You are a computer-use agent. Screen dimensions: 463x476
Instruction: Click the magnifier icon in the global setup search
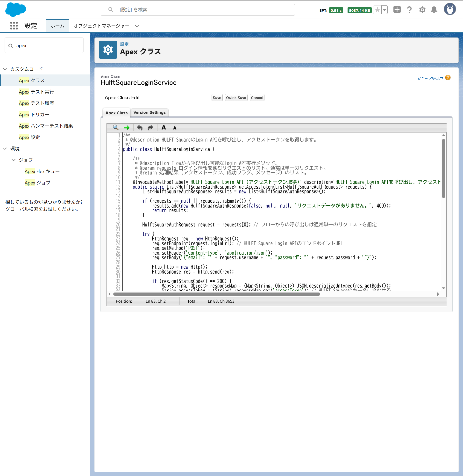111,10
